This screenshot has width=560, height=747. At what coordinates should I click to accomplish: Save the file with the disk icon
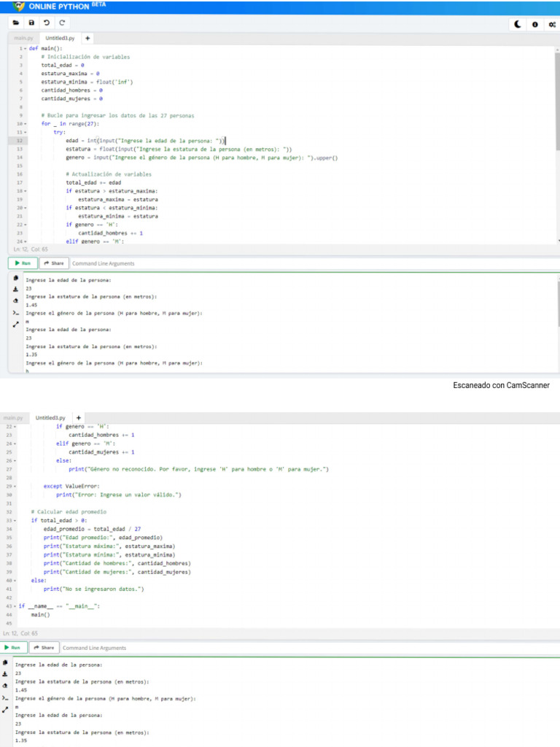(x=31, y=23)
